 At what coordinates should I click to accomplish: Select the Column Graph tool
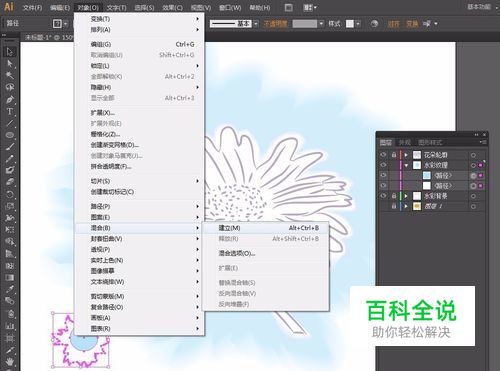[x=9, y=326]
